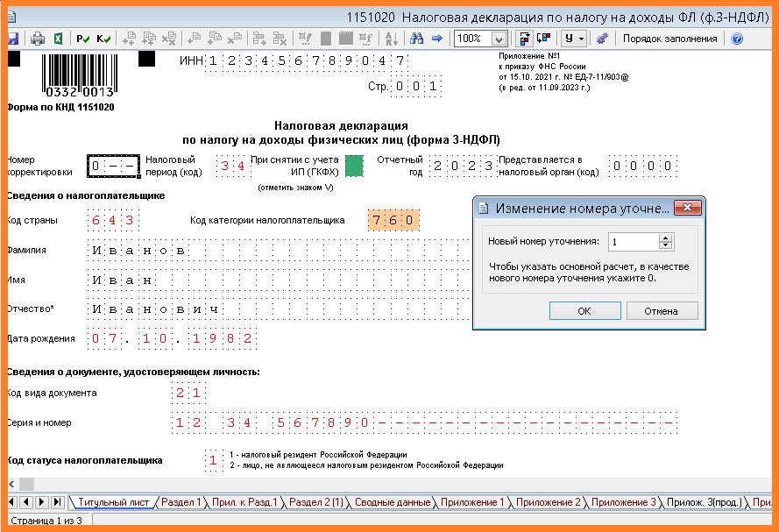The width and height of the screenshot is (779, 532).
Task: Click the edit cell pencil icon
Action: (305, 39)
